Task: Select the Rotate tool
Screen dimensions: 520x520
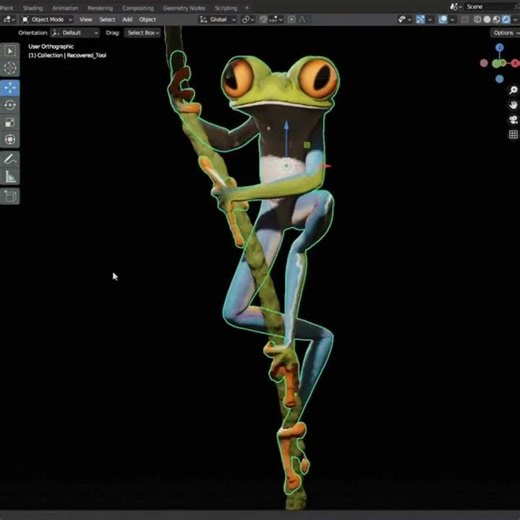Action: [10, 105]
